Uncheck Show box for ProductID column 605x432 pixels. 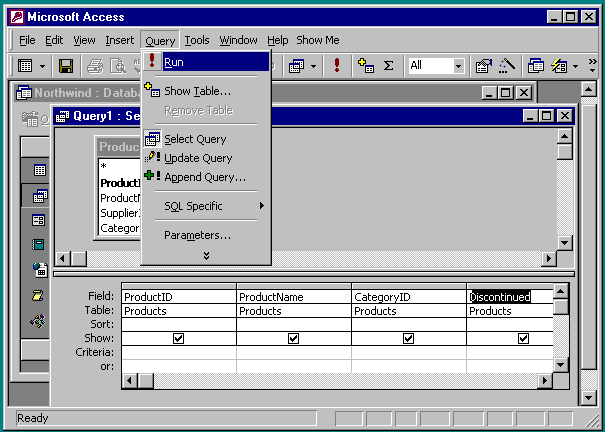(178, 338)
